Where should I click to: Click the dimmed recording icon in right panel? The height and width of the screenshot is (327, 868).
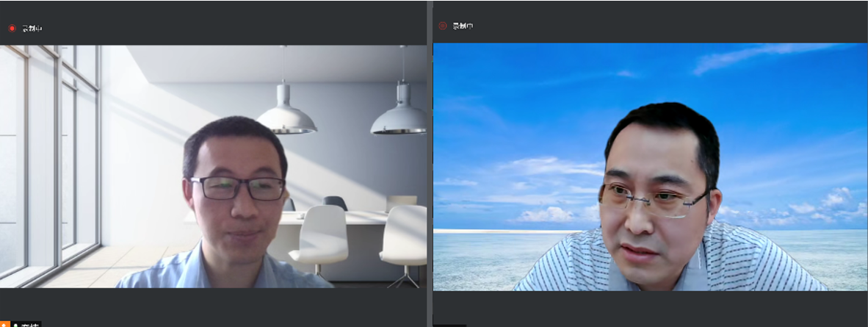click(442, 26)
